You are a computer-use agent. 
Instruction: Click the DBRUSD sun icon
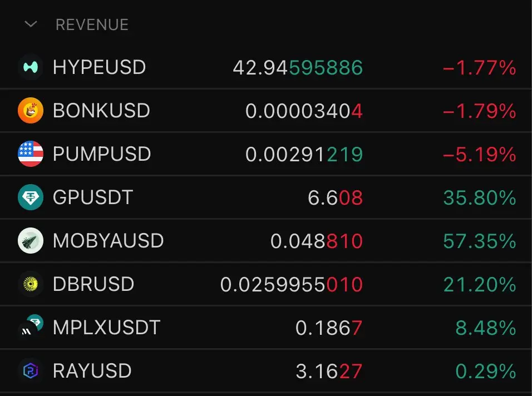click(x=31, y=284)
